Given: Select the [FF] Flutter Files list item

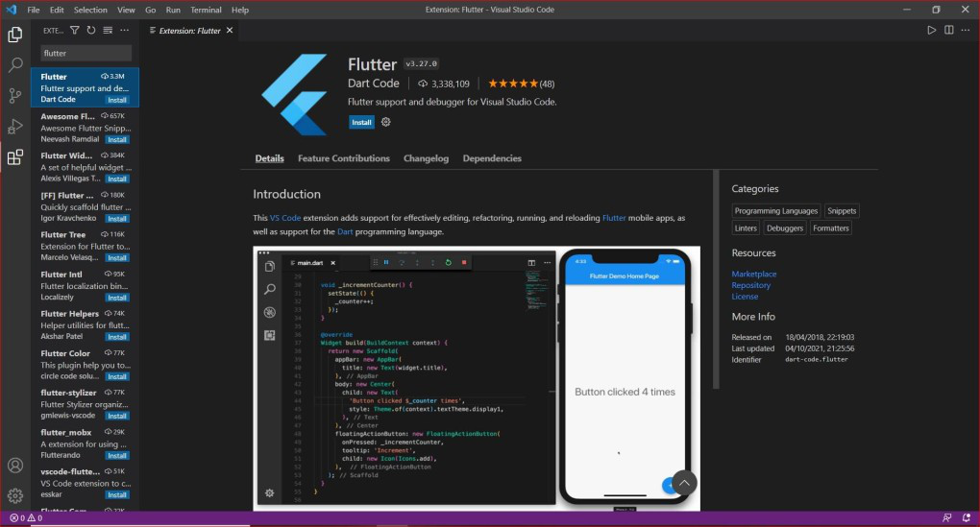Looking at the screenshot, I should tap(85, 206).
